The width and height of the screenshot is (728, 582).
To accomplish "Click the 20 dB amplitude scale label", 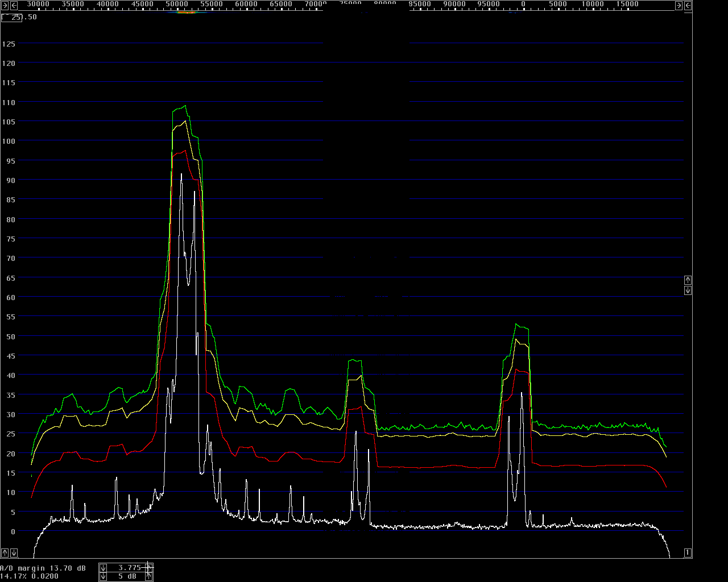I will point(11,454).
